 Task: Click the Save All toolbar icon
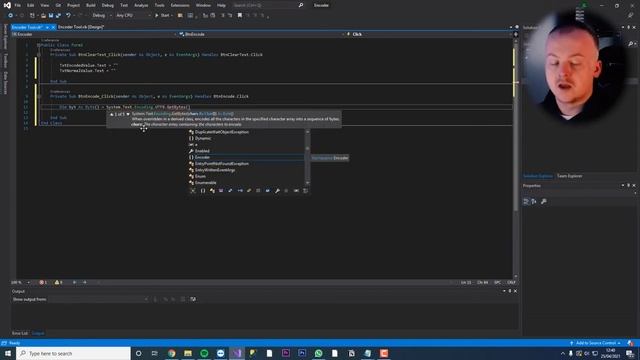coord(58,16)
